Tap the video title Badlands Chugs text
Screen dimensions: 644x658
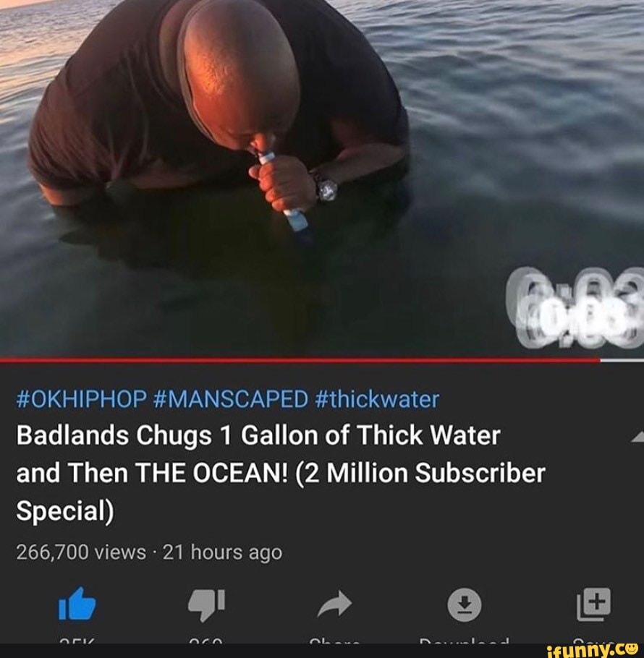click(281, 472)
